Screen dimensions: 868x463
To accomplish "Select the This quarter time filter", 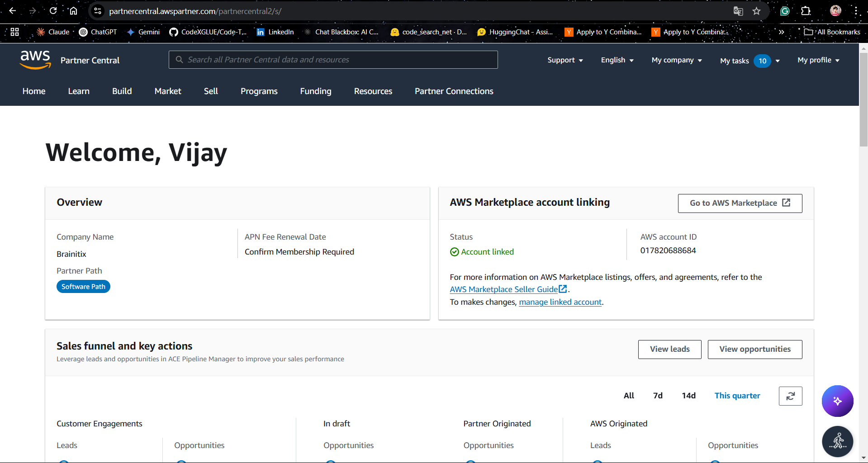I will pos(737,396).
